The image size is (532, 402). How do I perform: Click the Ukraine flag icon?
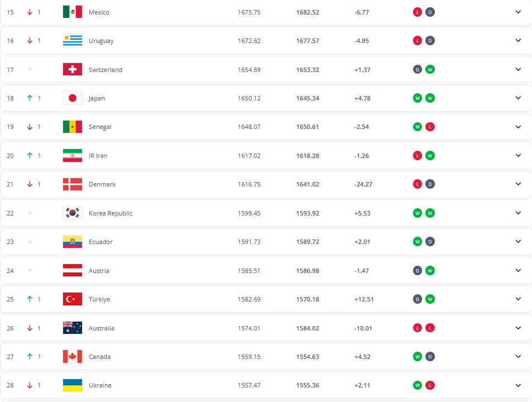click(73, 385)
